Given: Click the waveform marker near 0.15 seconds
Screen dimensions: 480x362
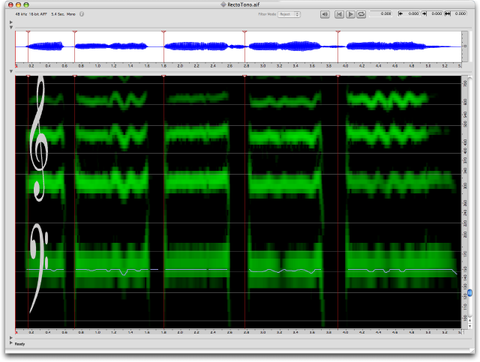Looking at the screenshot, I should (28, 32).
